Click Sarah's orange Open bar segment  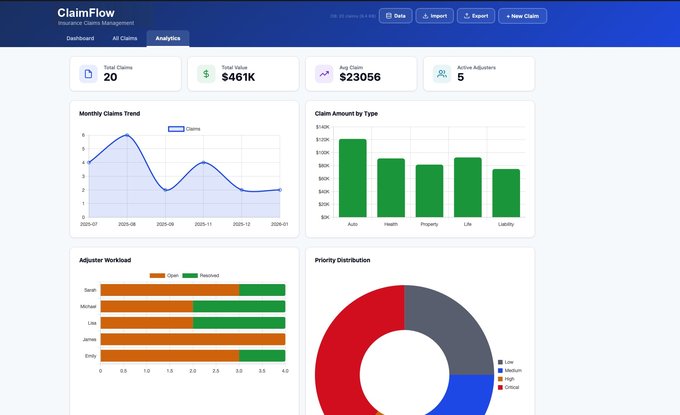click(170, 290)
